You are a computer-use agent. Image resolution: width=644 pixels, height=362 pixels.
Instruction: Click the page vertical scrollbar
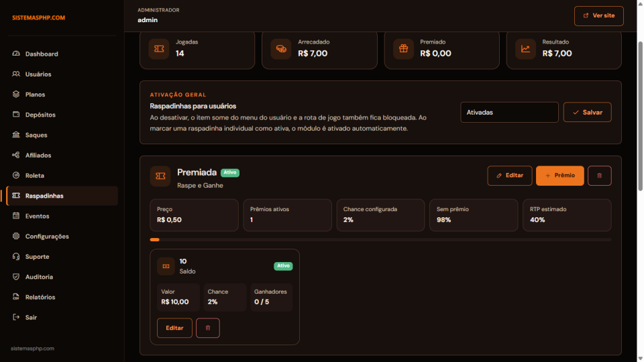click(x=640, y=116)
